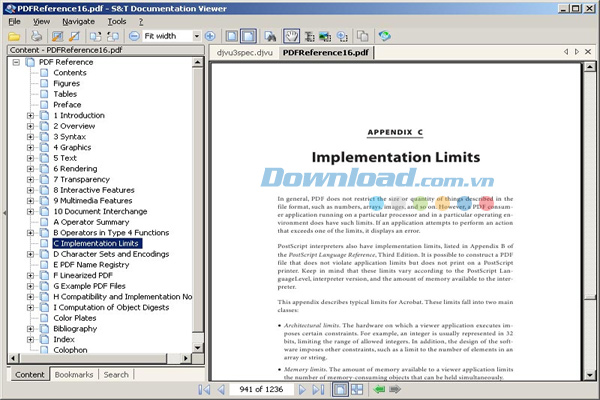Click the Open file folder icon
Image resolution: width=600 pixels, height=400 pixels.
click(14, 36)
